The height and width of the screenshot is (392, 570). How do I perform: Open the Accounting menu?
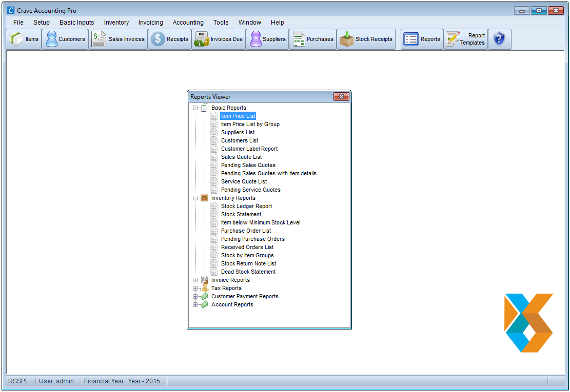[x=188, y=23]
